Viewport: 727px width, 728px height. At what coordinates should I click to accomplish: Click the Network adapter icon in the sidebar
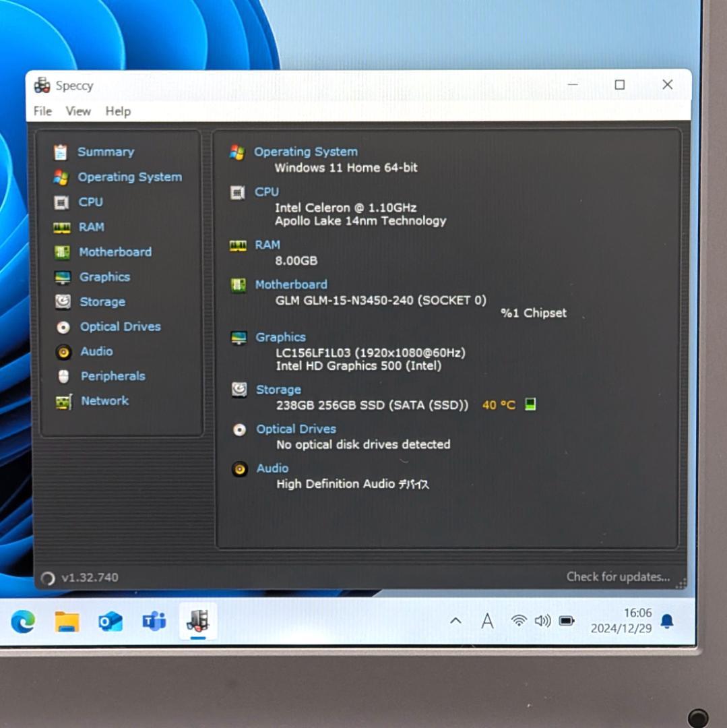pos(63,401)
